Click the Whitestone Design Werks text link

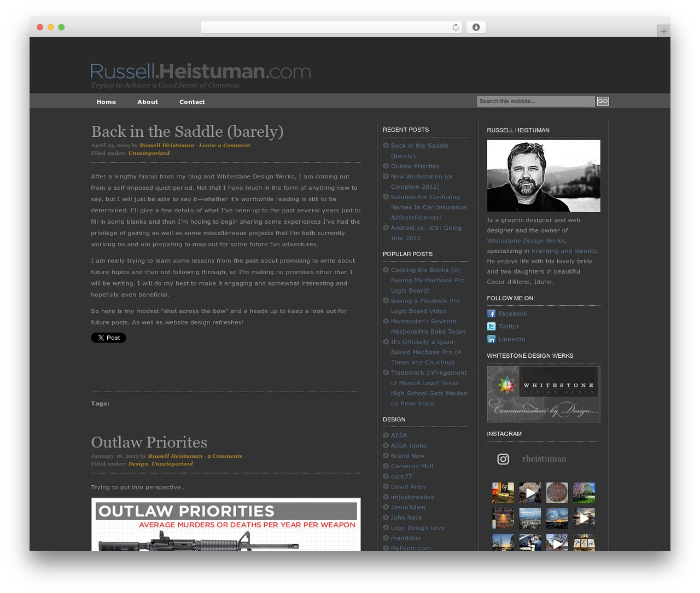point(526,241)
